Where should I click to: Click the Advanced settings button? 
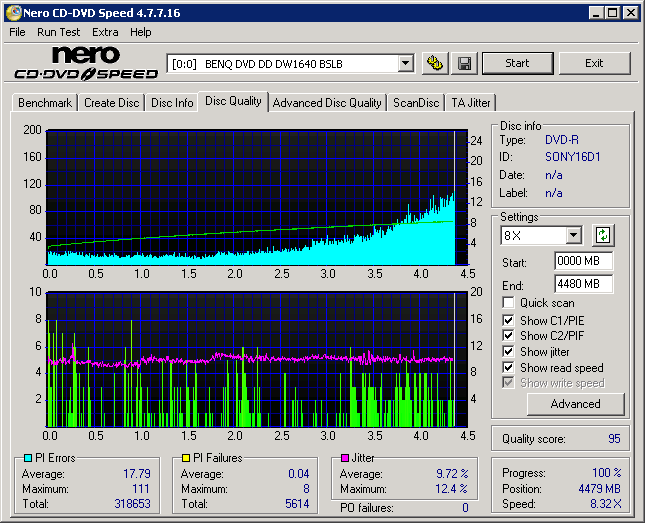575,404
